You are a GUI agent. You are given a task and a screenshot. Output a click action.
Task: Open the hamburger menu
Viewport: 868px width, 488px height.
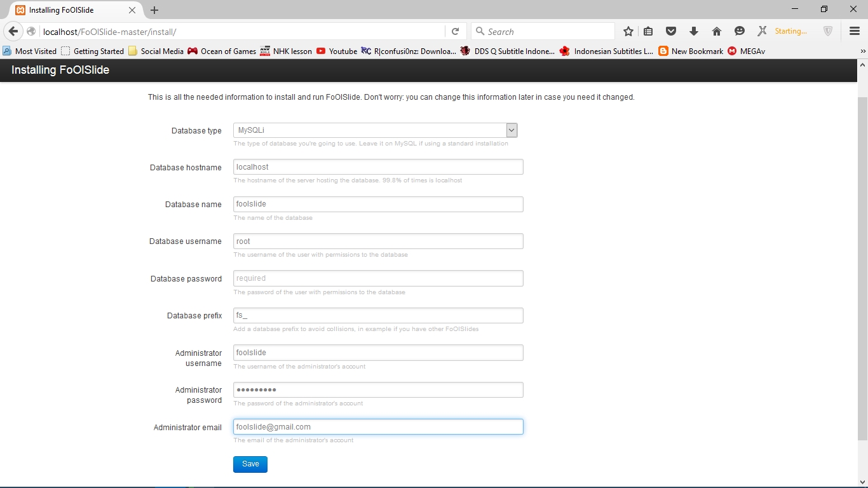pos(854,31)
